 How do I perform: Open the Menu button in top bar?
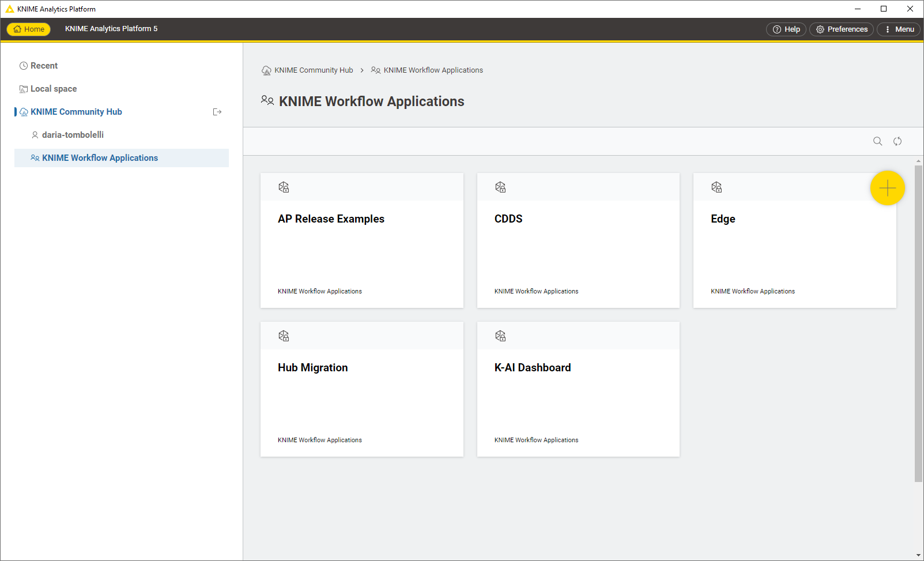(899, 29)
